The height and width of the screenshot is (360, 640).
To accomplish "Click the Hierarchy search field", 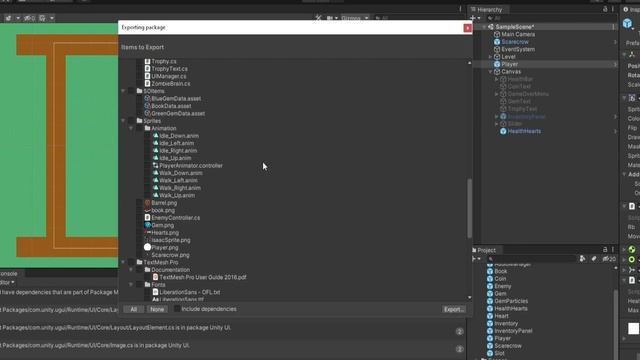I will click(551, 18).
